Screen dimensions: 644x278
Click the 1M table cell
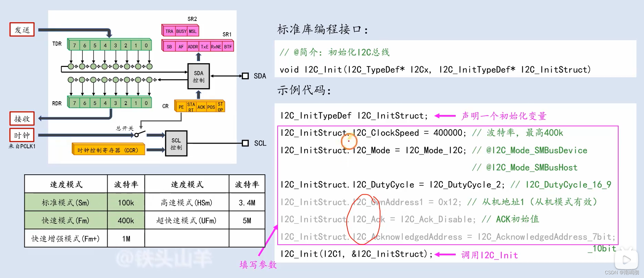[x=126, y=239]
